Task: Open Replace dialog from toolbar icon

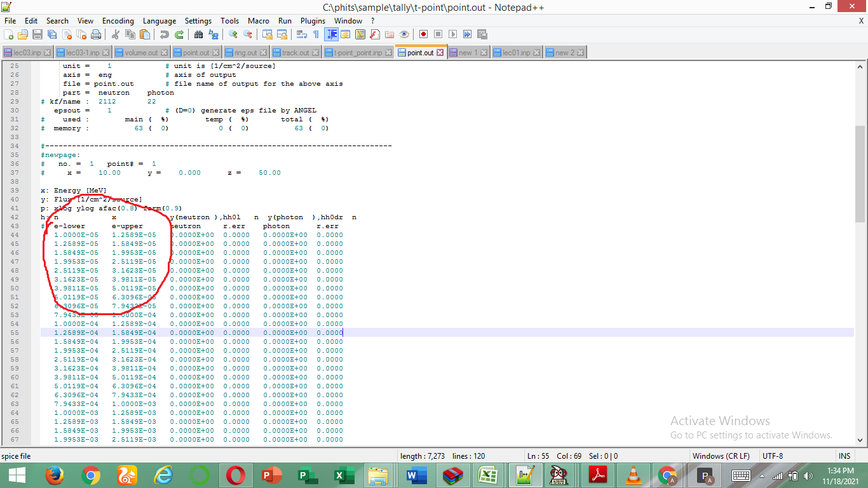Action: [214, 34]
